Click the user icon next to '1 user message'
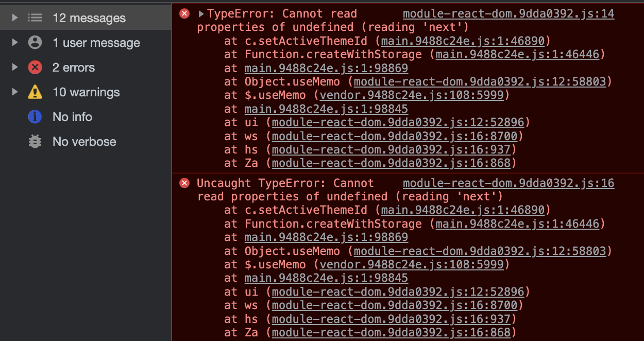644x341 pixels. 34,43
